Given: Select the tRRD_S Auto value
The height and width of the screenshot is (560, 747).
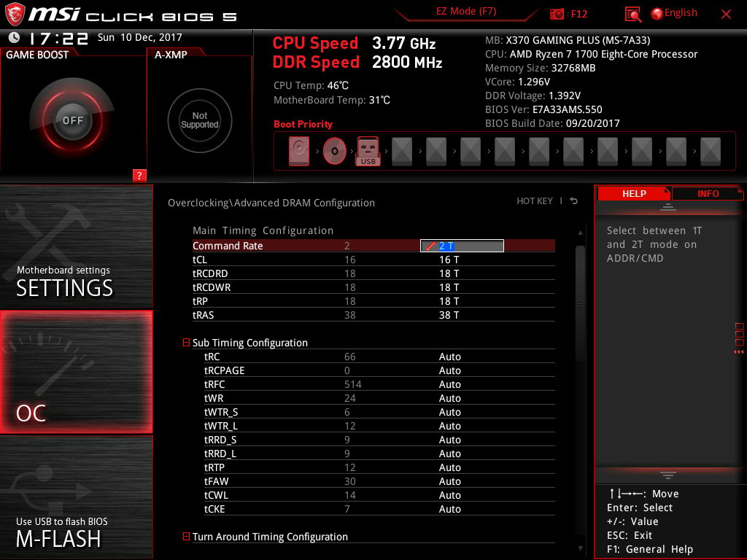Looking at the screenshot, I should 449,440.
